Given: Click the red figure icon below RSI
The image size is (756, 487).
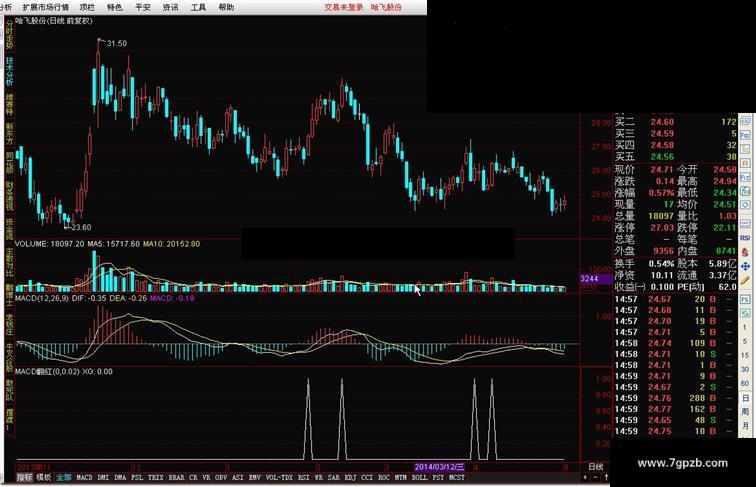Looking at the screenshot, I should 745,252.
